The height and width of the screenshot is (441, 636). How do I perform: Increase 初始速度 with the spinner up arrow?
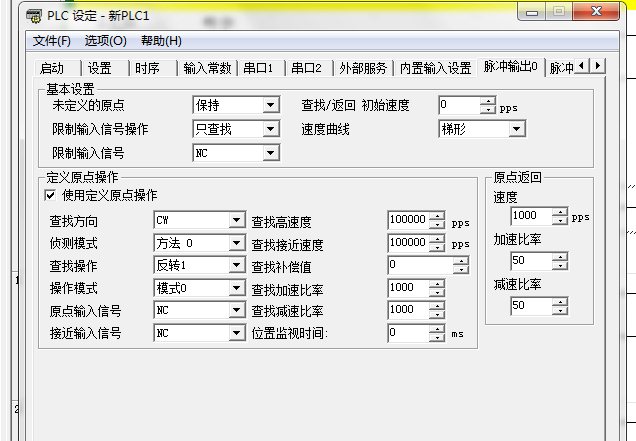[x=488, y=100]
